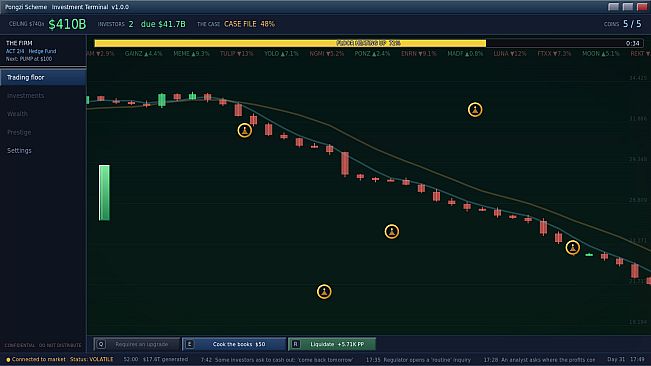
Task: Click the Status: VOLATILE text
Action: (91, 359)
